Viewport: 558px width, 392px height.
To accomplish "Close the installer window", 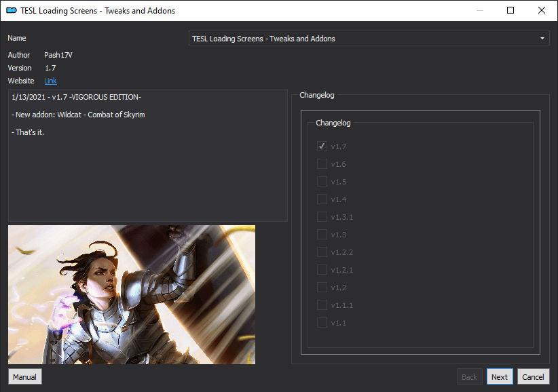I will (x=541, y=10).
